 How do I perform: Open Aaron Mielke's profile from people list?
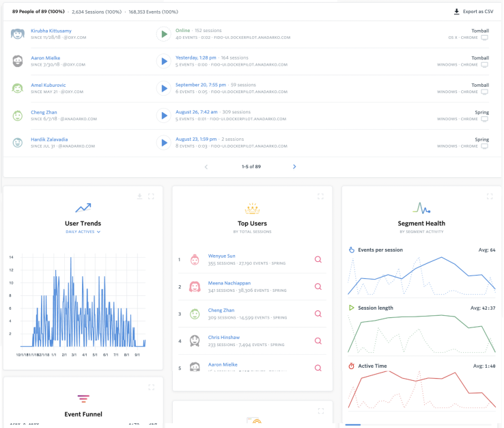pos(45,58)
